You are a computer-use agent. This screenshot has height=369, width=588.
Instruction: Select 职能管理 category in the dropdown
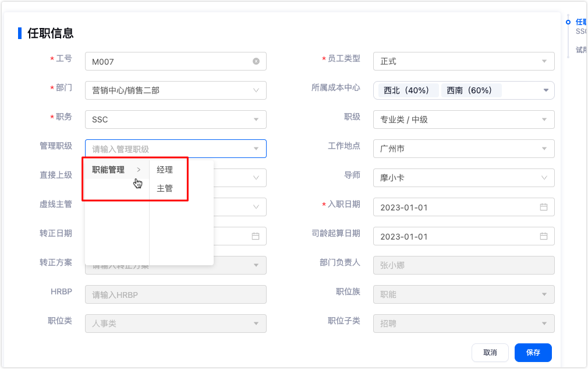[108, 170]
